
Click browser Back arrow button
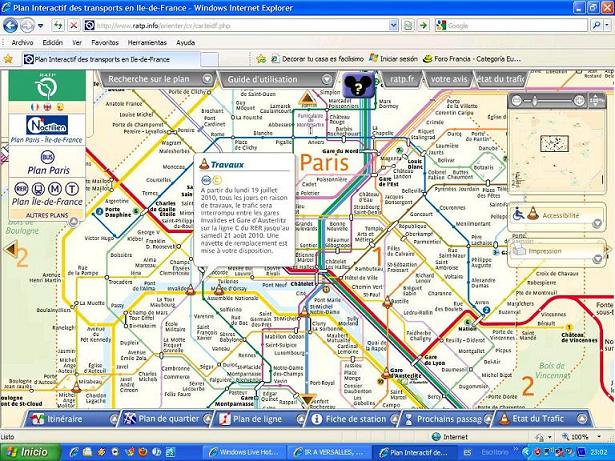pyautogui.click(x=11, y=26)
